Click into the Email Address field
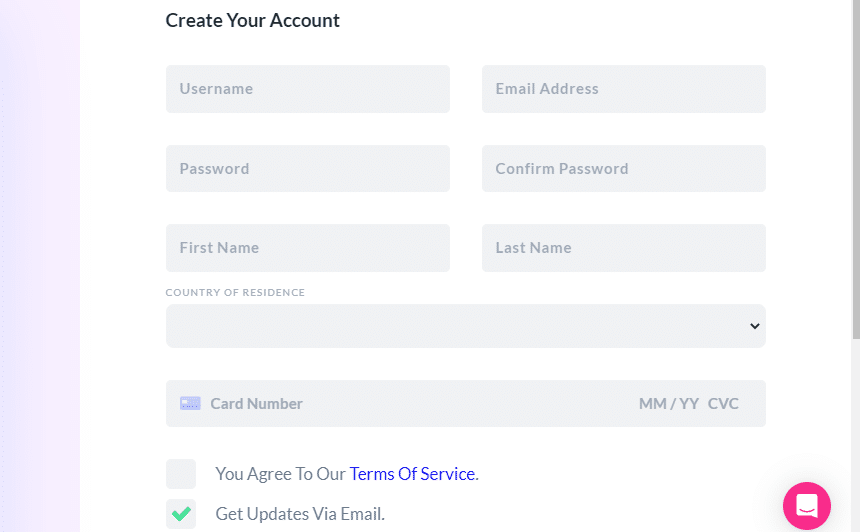The image size is (860, 532). coord(624,89)
